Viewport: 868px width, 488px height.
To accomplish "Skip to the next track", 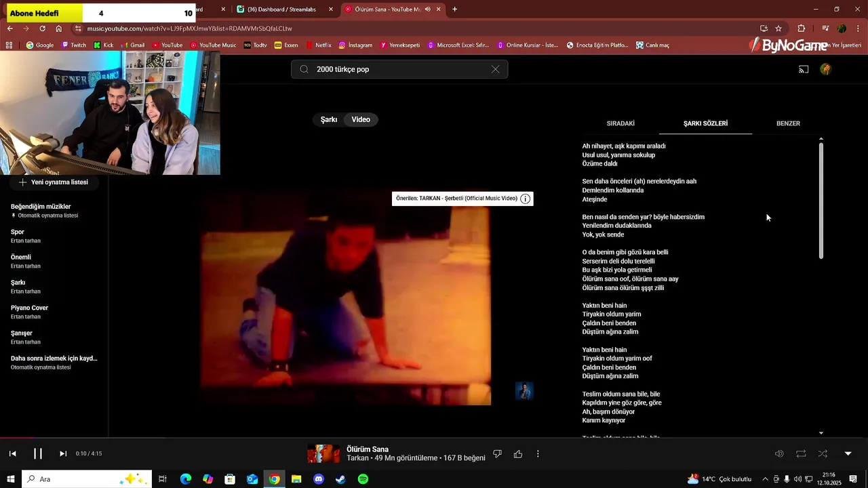I will (63, 453).
